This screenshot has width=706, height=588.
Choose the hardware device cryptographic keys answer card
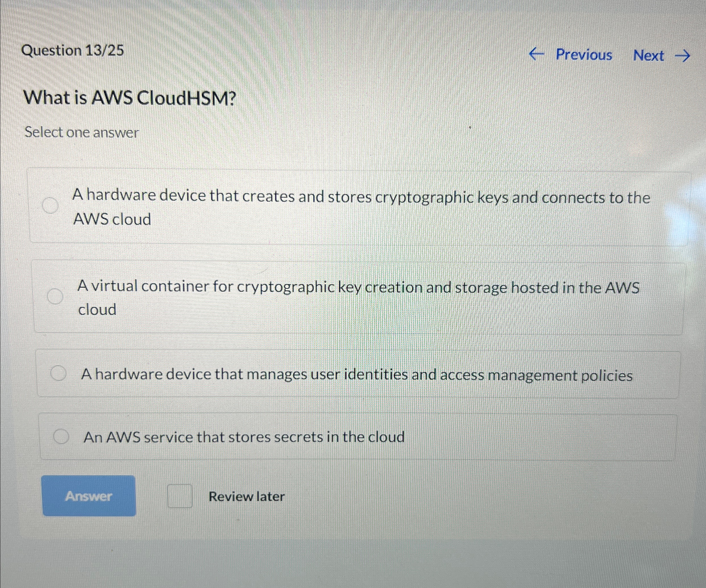pyautogui.click(x=336, y=205)
